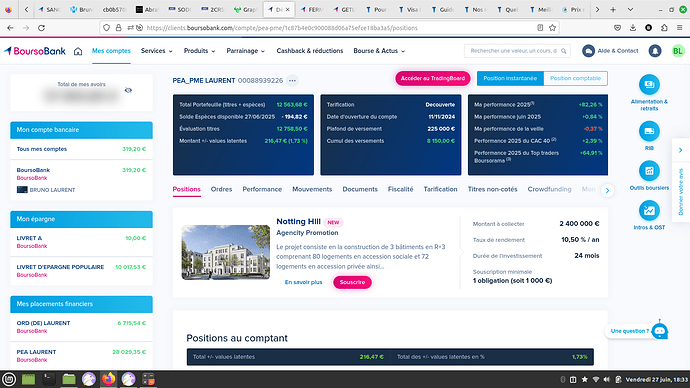
Task: Open the chatbot question icon
Action: point(659,331)
